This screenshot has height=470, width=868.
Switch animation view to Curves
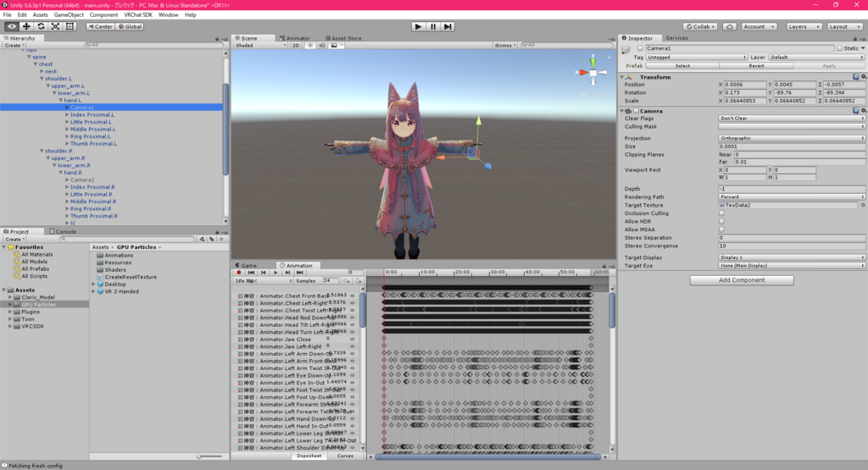[x=345, y=456]
